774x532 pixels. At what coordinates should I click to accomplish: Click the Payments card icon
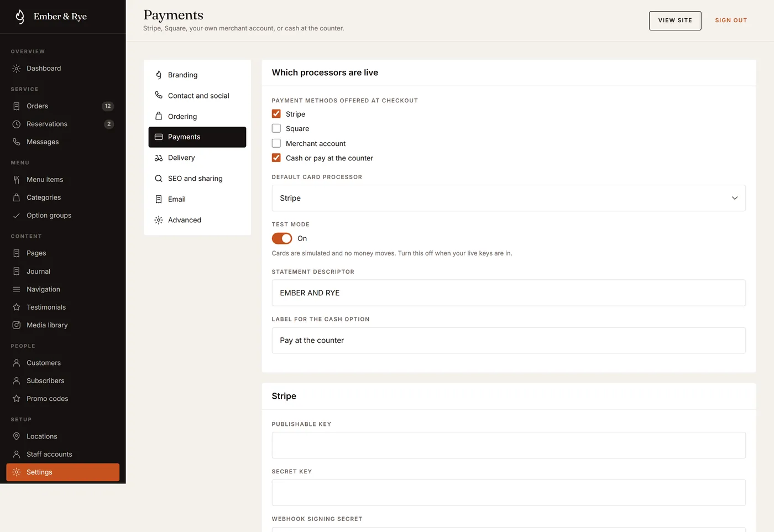click(159, 137)
